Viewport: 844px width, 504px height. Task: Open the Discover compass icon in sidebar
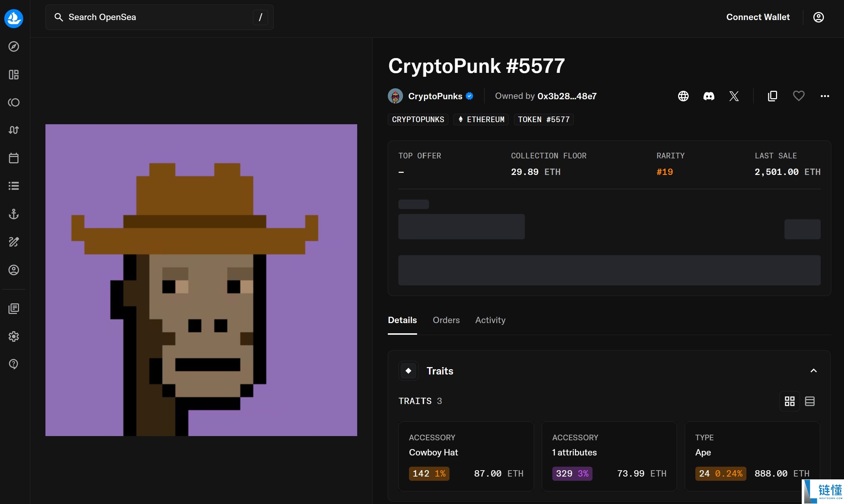pyautogui.click(x=14, y=46)
